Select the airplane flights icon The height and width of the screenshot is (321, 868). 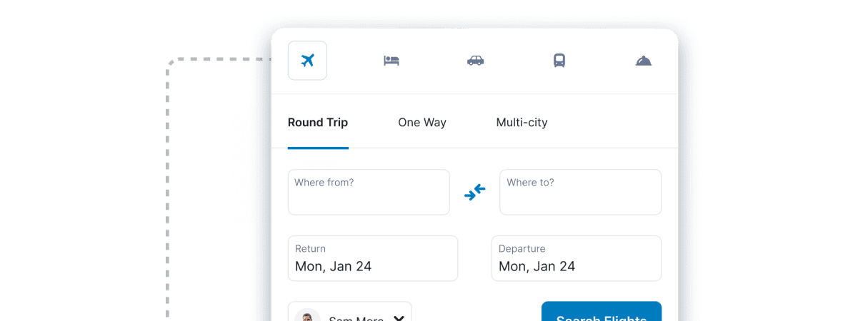(307, 61)
